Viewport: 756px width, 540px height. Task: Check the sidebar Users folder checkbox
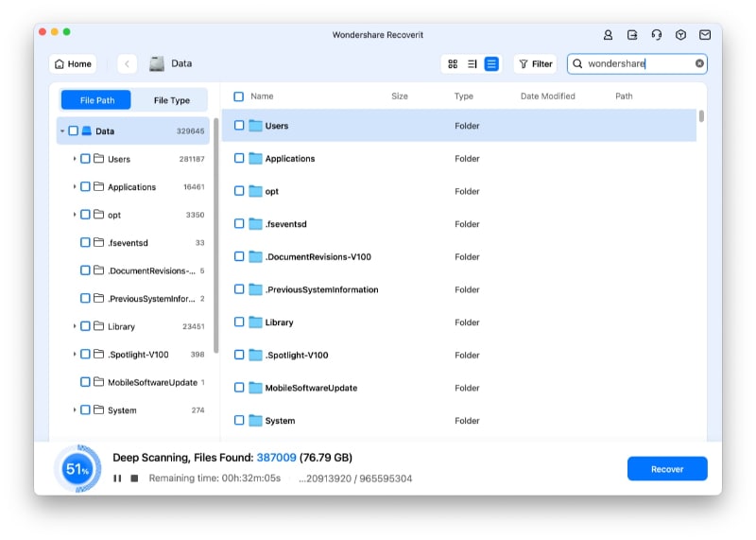click(x=85, y=159)
